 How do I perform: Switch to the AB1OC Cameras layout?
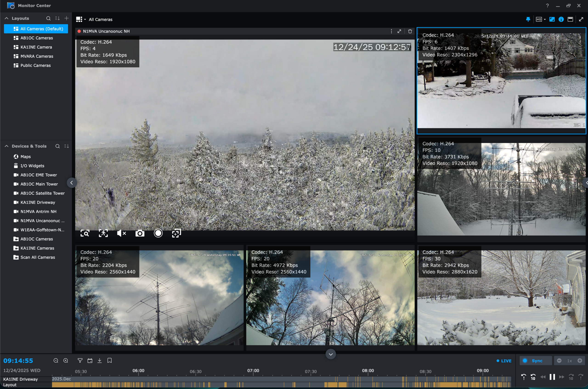tap(37, 38)
